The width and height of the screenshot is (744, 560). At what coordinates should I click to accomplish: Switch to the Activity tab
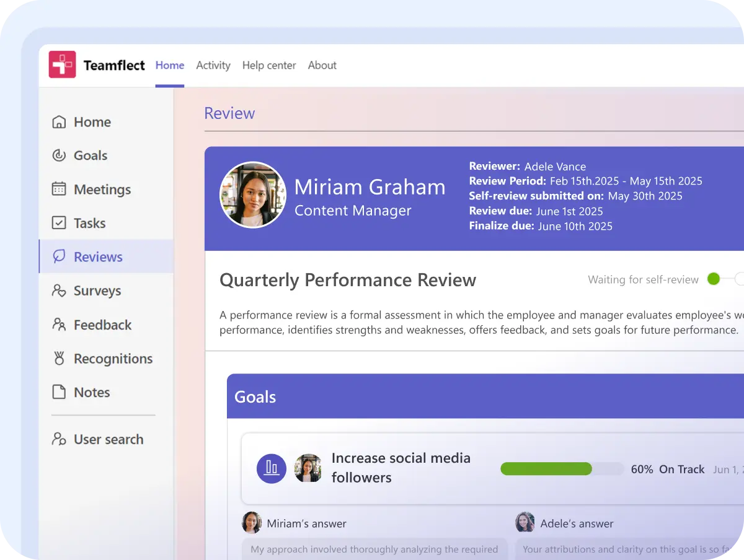[x=213, y=65]
